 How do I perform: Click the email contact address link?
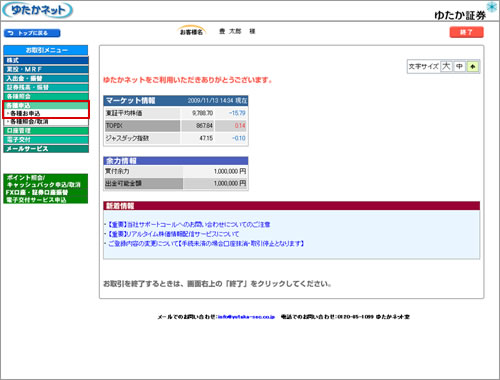pyautogui.click(x=246, y=317)
